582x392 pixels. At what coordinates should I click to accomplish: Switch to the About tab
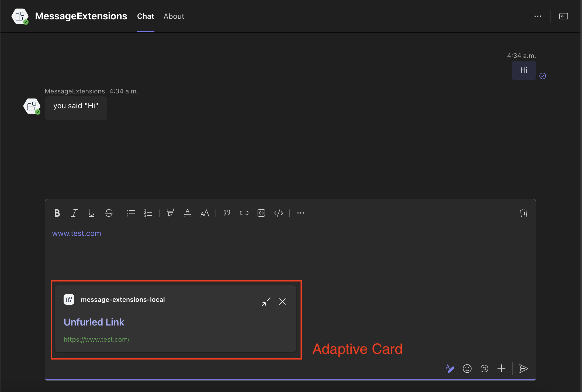174,16
